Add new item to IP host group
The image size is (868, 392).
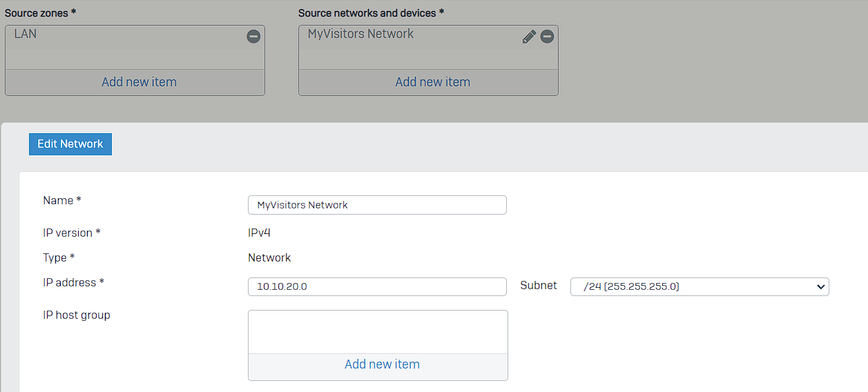[x=382, y=364]
